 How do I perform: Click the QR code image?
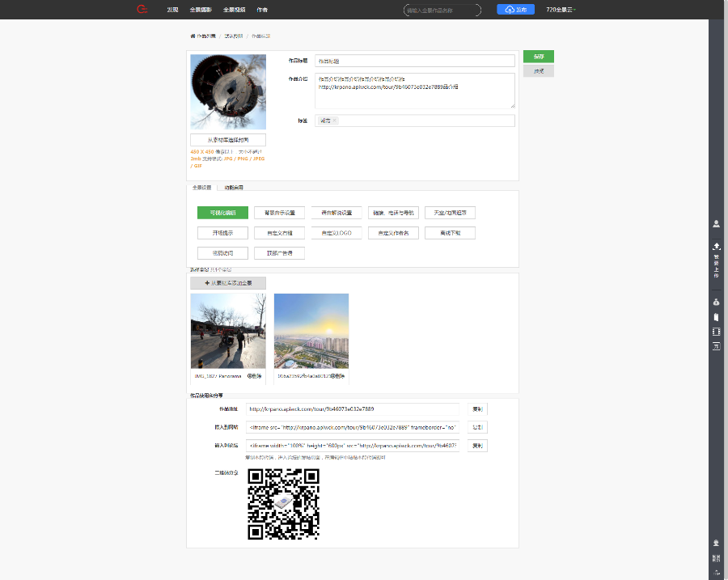click(x=283, y=504)
